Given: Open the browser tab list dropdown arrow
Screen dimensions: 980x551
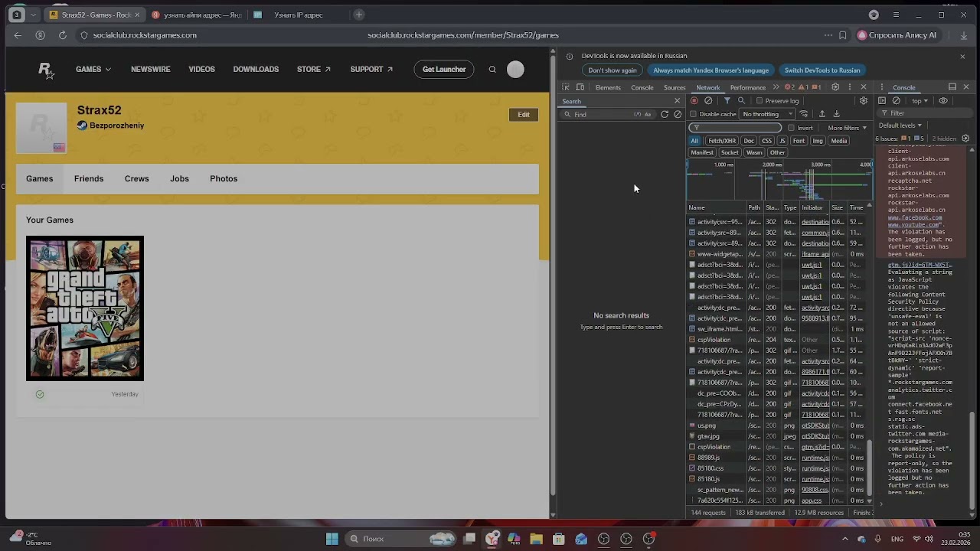Looking at the screenshot, I should pos(34,15).
